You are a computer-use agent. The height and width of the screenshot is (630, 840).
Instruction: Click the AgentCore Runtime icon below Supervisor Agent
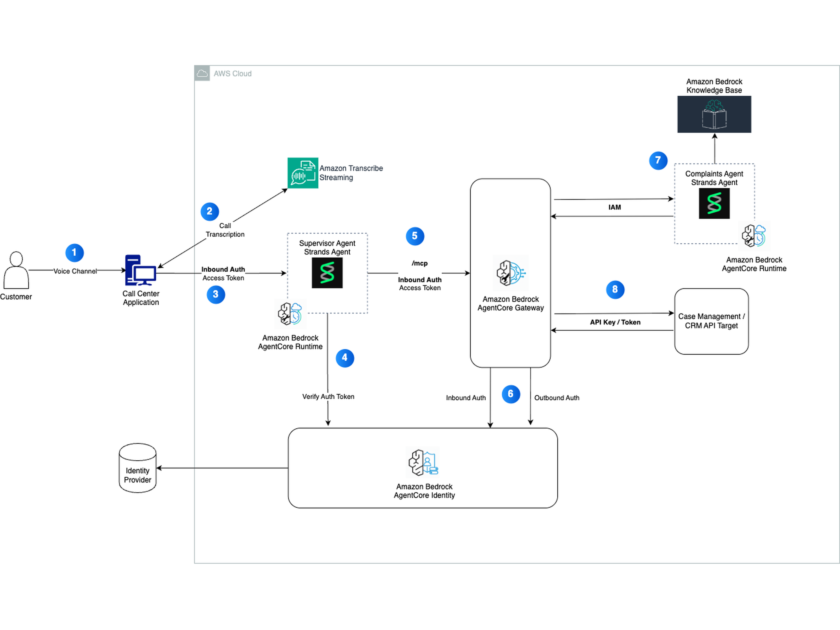tap(290, 314)
